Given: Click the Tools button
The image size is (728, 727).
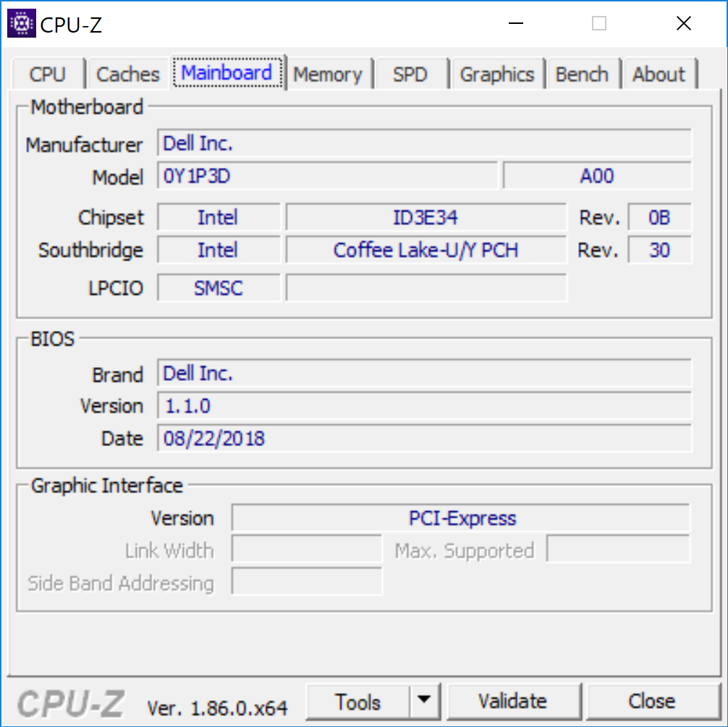Looking at the screenshot, I should 358,702.
